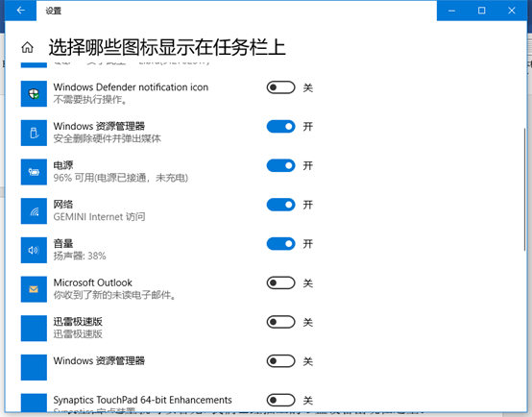Go to Settings home icon
Image resolution: width=532 pixels, height=417 pixels.
tap(27, 47)
